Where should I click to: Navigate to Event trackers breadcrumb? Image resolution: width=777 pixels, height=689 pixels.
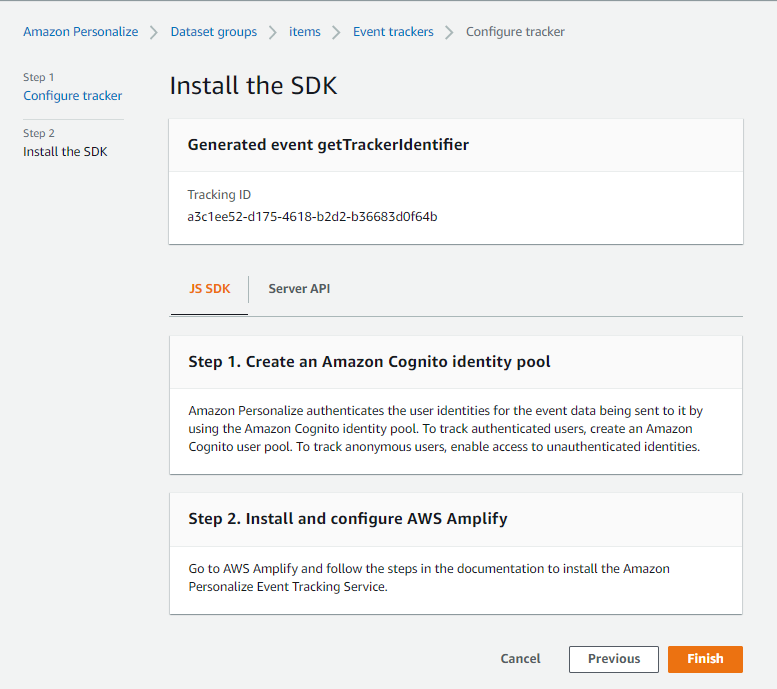393,32
